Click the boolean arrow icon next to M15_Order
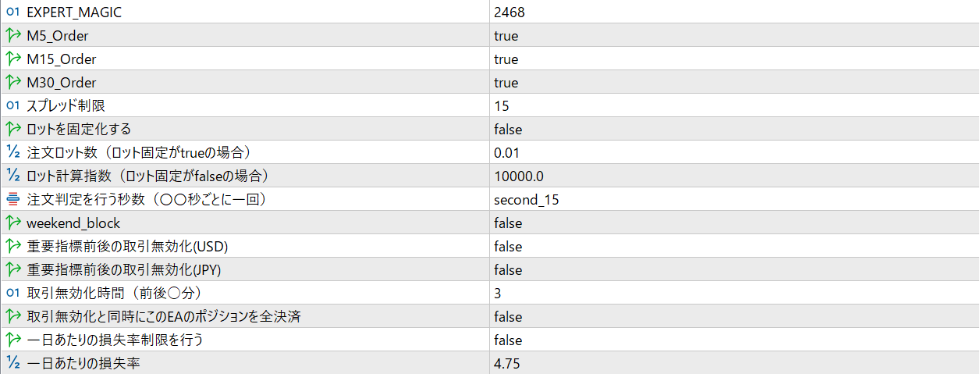The image size is (980, 374). click(x=12, y=59)
